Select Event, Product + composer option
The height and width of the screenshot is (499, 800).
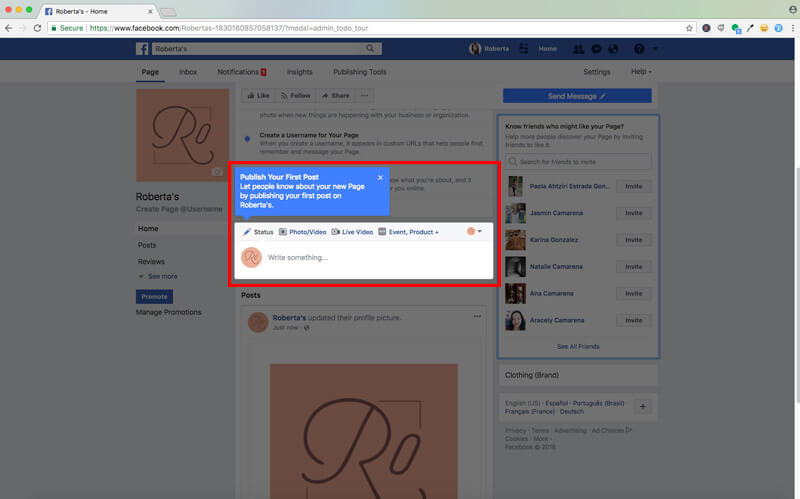(x=408, y=232)
